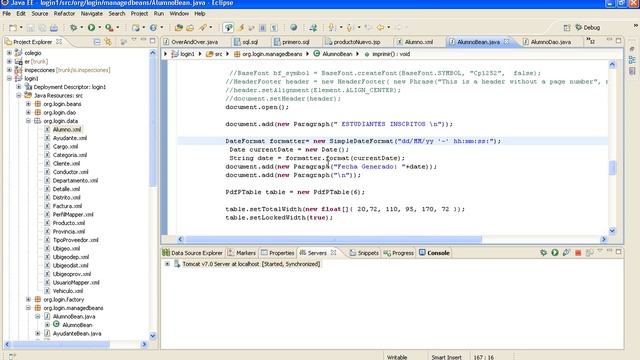The image size is (640, 360).
Task: Open dropdown arrow next to Run icon
Action: click(x=100, y=28)
